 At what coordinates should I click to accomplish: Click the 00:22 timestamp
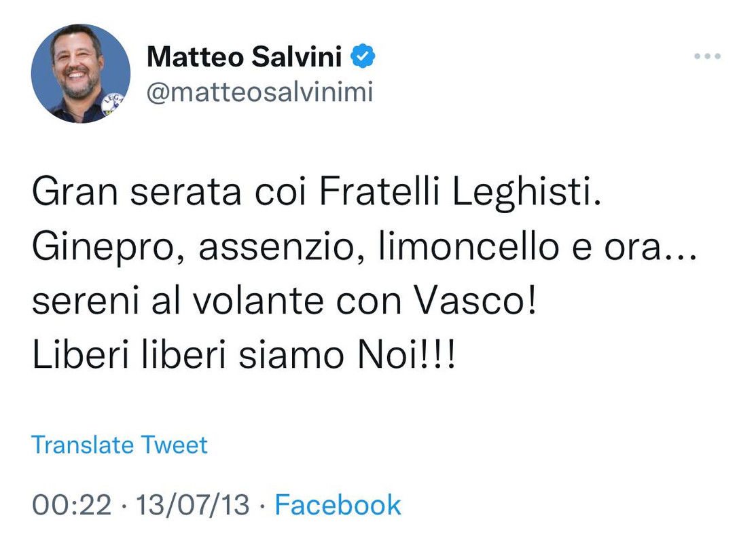(71, 505)
